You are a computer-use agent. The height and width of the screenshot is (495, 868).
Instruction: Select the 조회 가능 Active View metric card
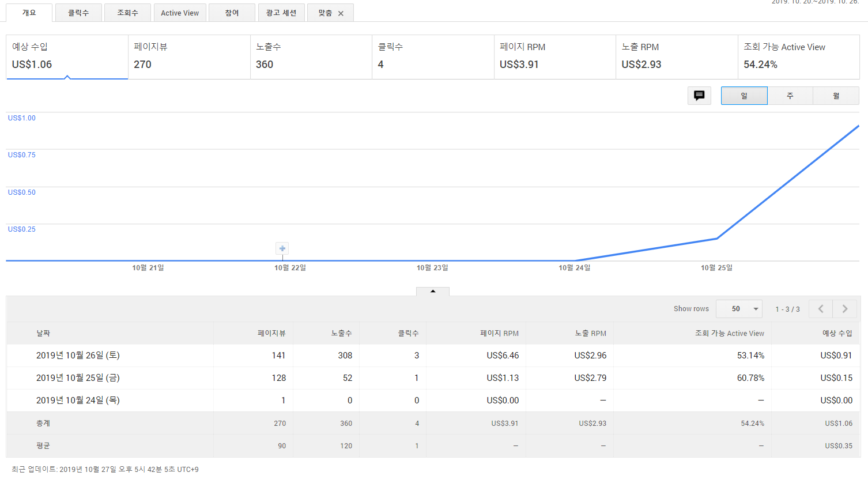799,56
